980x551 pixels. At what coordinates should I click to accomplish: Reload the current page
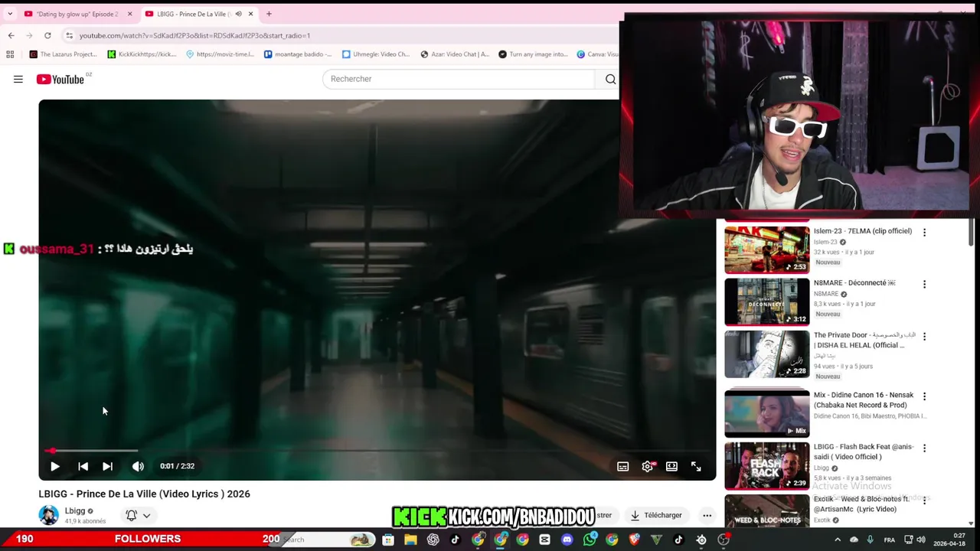(x=47, y=35)
